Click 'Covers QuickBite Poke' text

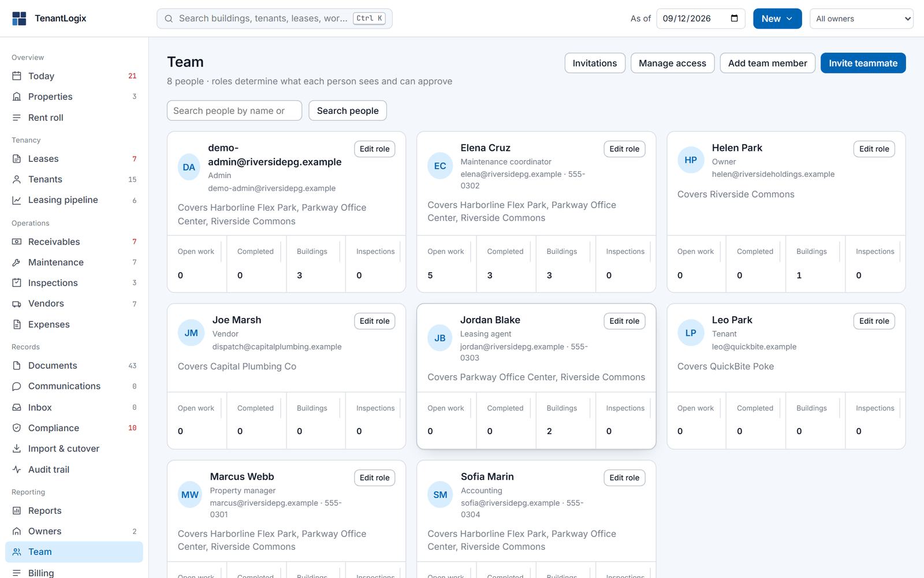point(725,366)
